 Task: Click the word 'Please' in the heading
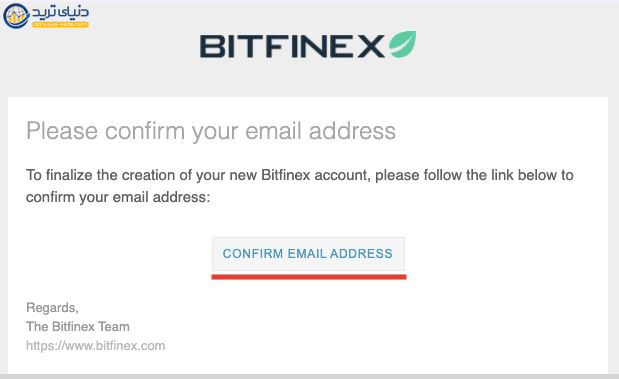tap(62, 131)
